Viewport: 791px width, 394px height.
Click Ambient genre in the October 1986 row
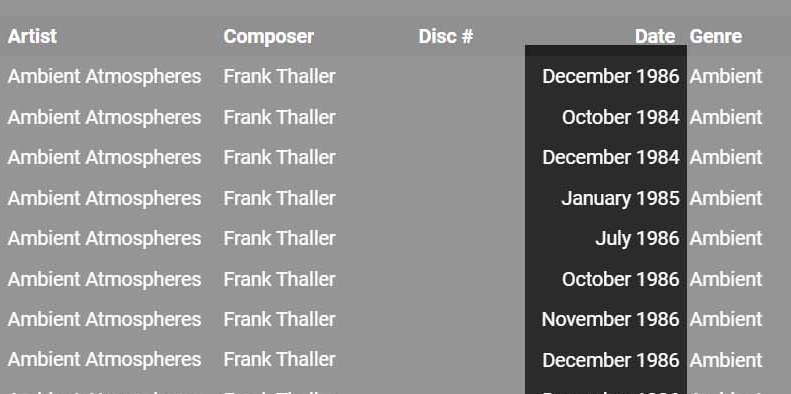(x=725, y=279)
